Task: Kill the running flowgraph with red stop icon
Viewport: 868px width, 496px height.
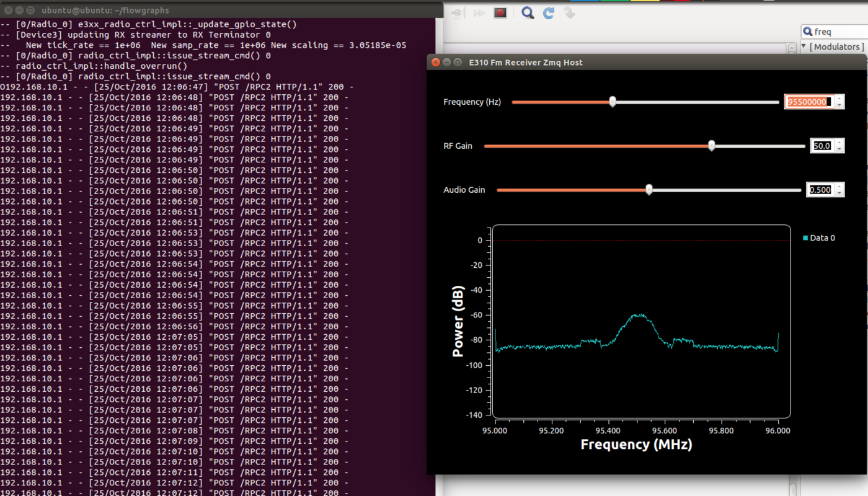Action: (x=500, y=12)
